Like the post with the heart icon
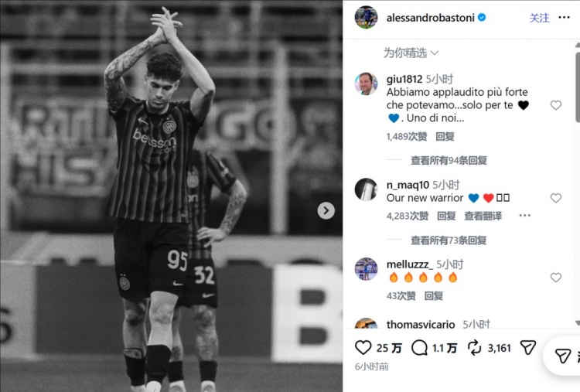The image size is (580, 392). [363, 348]
